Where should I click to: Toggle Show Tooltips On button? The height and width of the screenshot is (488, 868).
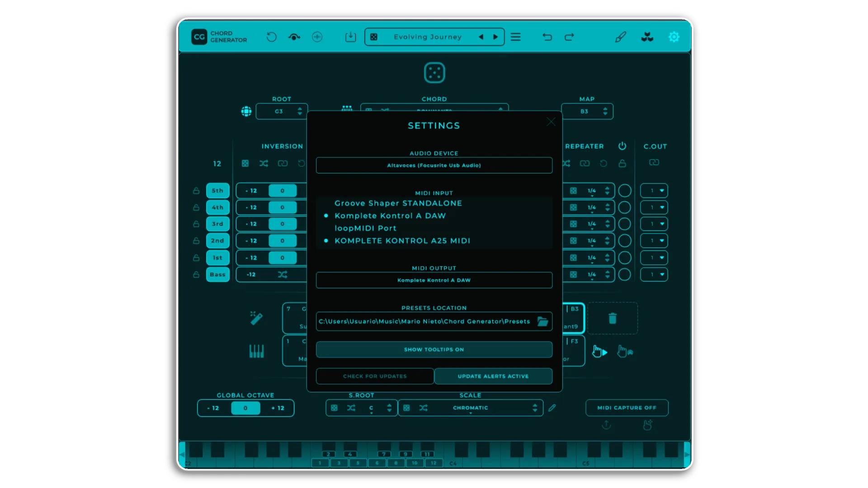pyautogui.click(x=434, y=349)
